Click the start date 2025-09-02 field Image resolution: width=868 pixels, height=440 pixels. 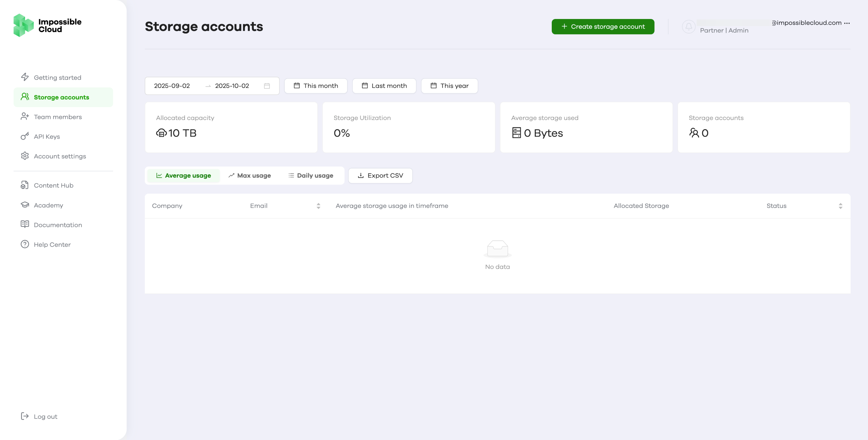pos(172,86)
